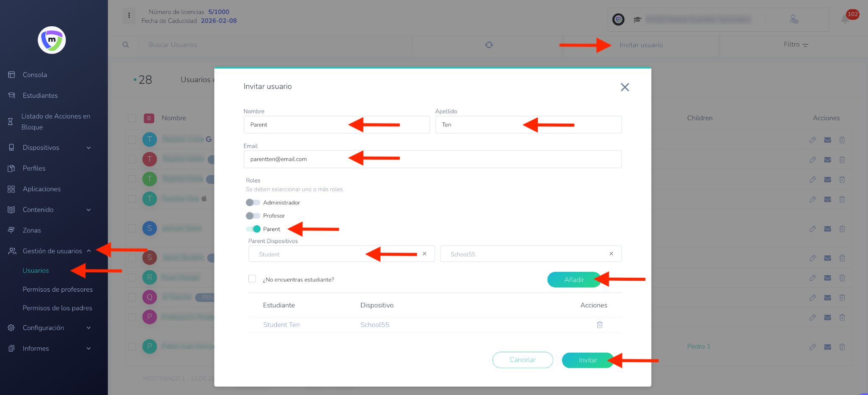Viewport: 868px width, 395px height.
Task: Disable the Parent role toggle
Action: click(x=253, y=229)
